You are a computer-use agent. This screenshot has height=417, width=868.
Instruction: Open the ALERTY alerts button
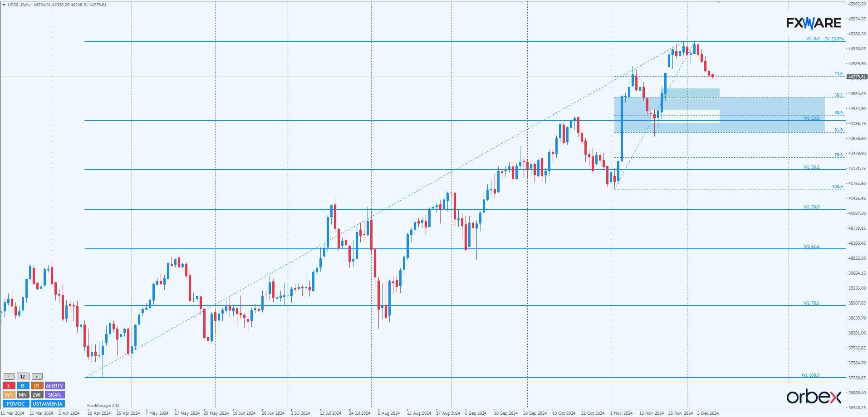coord(54,386)
